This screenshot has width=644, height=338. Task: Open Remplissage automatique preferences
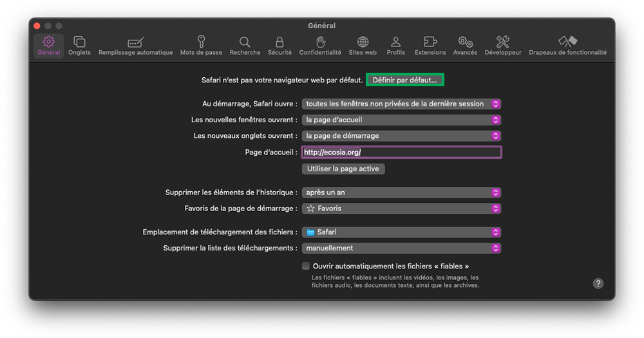(135, 46)
